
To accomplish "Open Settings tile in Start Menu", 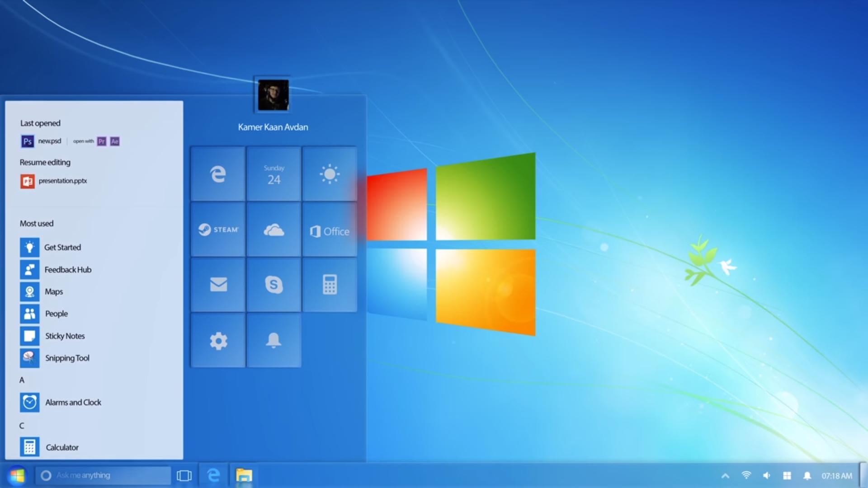I will tap(218, 340).
